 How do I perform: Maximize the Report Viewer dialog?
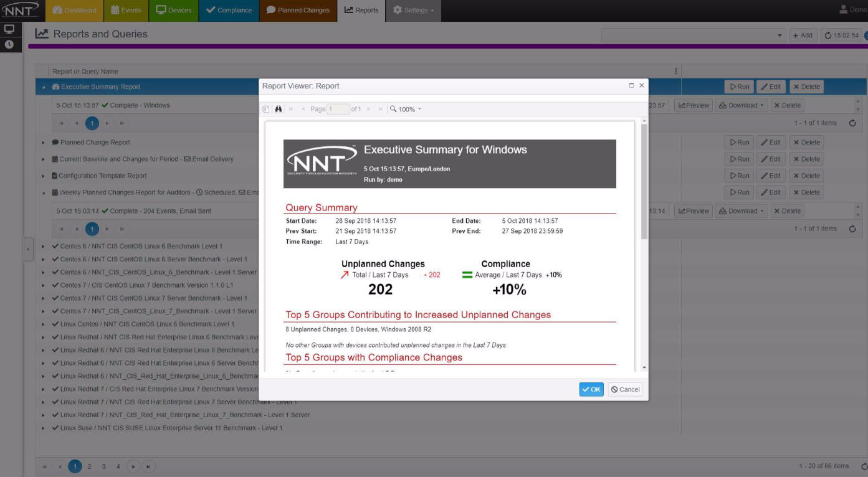[631, 85]
